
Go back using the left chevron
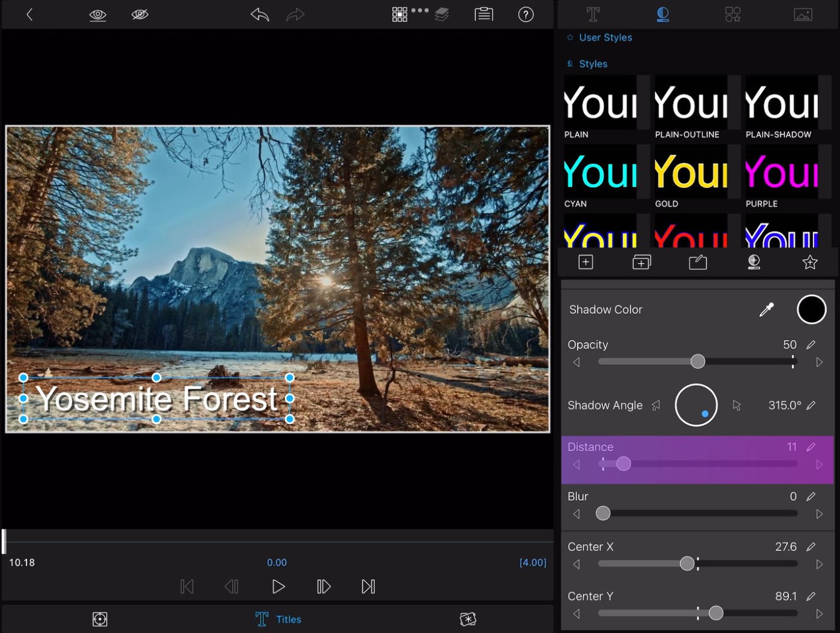pos(29,14)
